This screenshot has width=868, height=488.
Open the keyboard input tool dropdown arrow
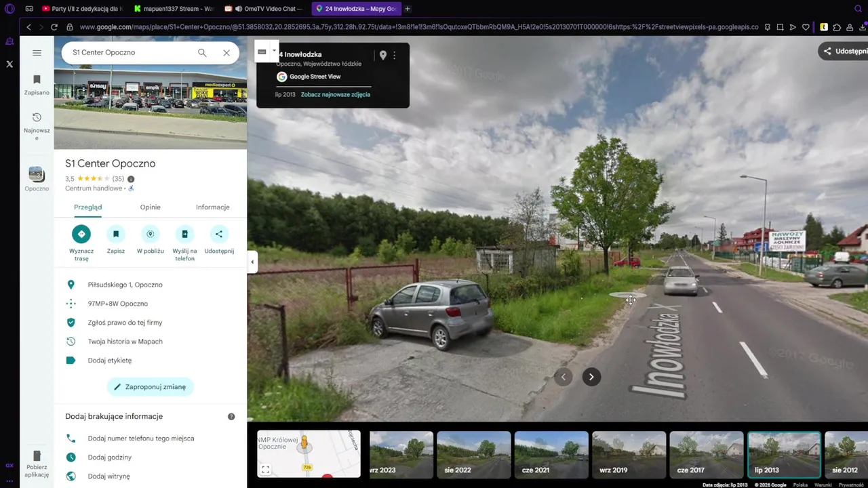pos(274,51)
